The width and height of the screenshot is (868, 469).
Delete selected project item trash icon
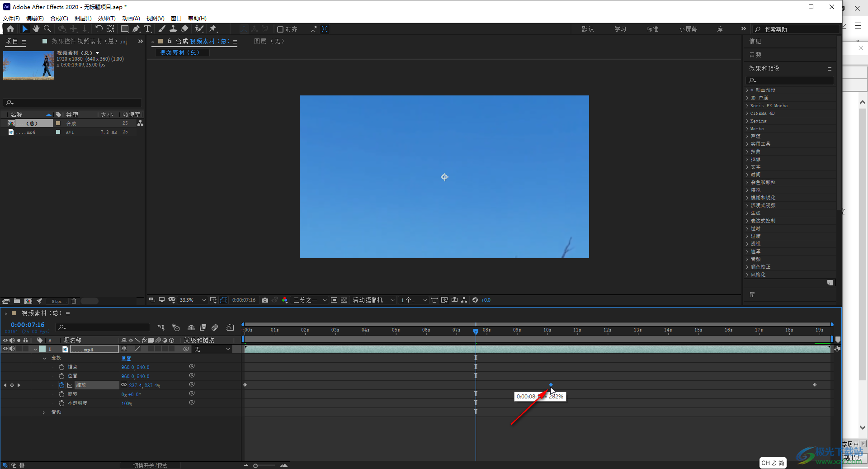pyautogui.click(x=74, y=301)
